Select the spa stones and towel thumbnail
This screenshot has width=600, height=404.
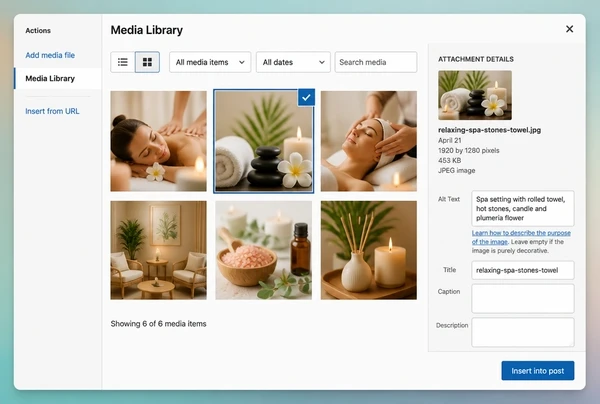(264, 141)
